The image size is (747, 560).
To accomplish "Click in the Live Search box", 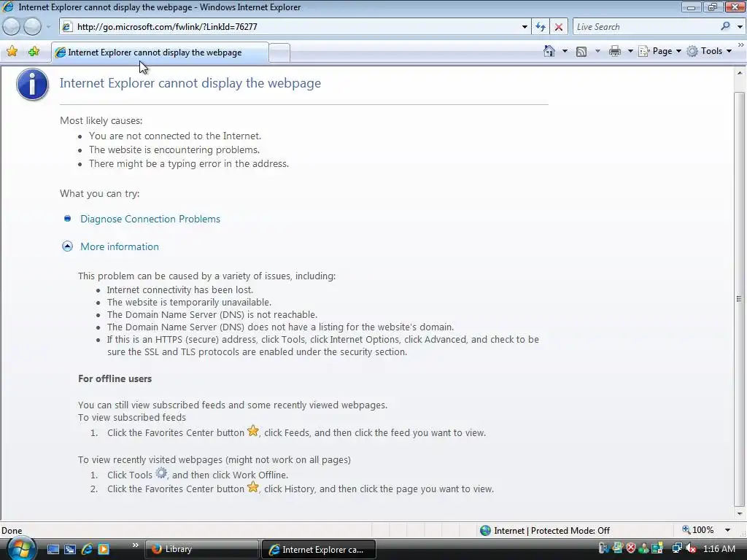I will [x=646, y=27].
